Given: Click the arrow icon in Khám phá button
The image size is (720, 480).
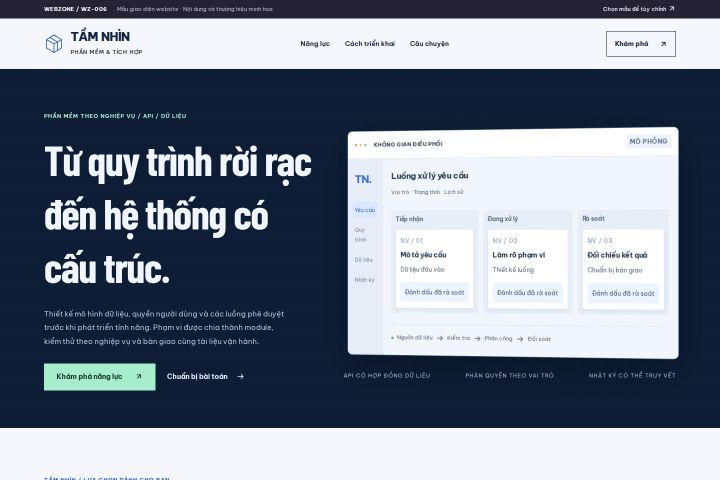Looking at the screenshot, I should click(x=663, y=44).
